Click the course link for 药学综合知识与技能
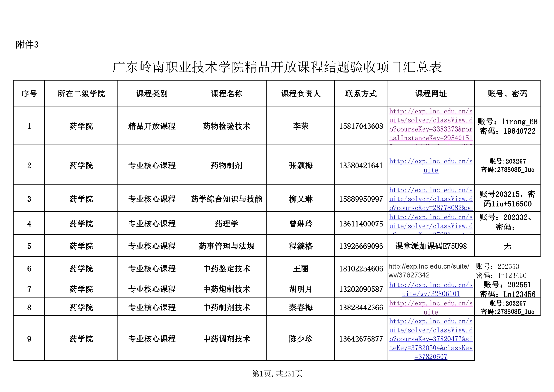This screenshot has height=392, width=554. [x=431, y=199]
